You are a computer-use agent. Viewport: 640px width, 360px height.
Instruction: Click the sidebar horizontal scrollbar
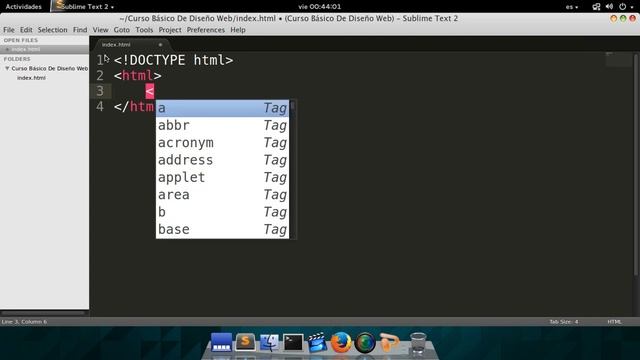[x=44, y=313]
